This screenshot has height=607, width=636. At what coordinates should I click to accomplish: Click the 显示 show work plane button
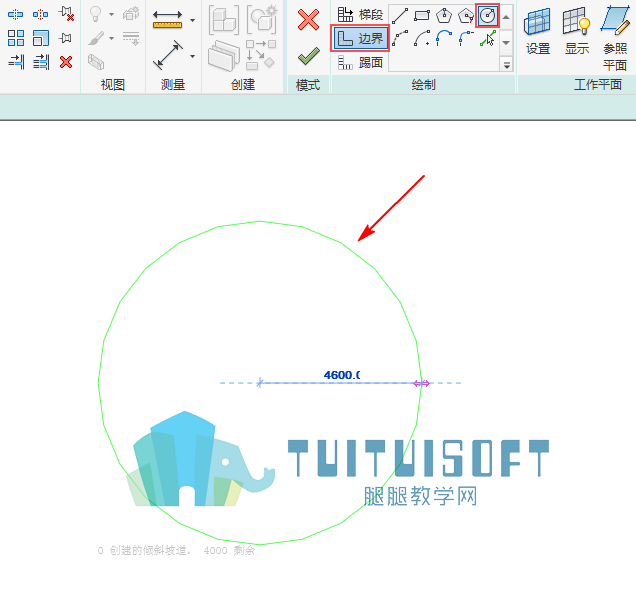pyautogui.click(x=577, y=31)
